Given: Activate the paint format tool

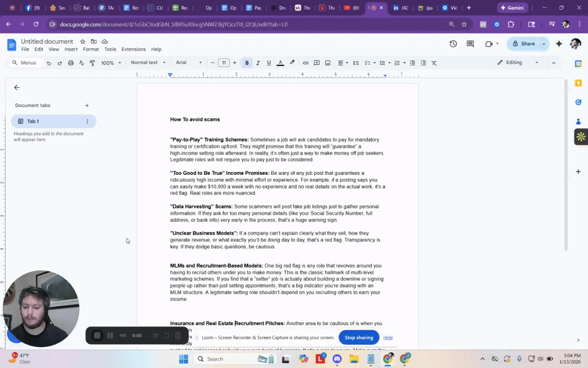Looking at the screenshot, I should 92,63.
